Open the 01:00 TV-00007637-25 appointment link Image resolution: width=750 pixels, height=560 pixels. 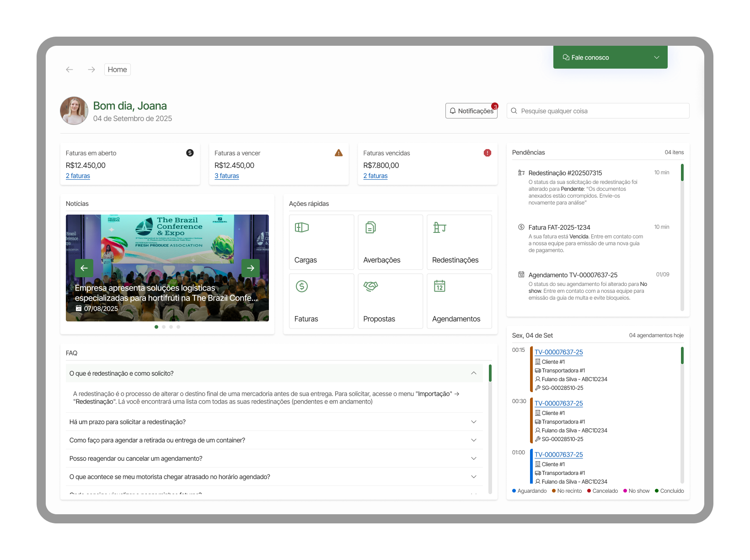pos(559,455)
